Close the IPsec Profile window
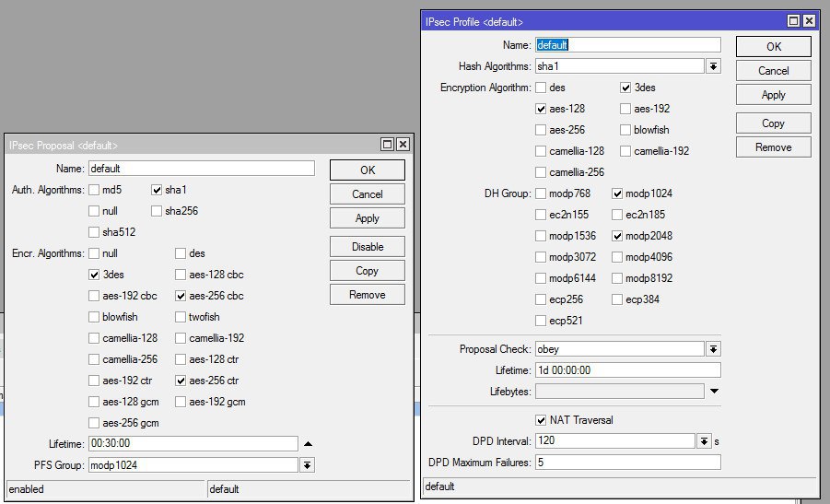830x504 pixels. point(809,21)
